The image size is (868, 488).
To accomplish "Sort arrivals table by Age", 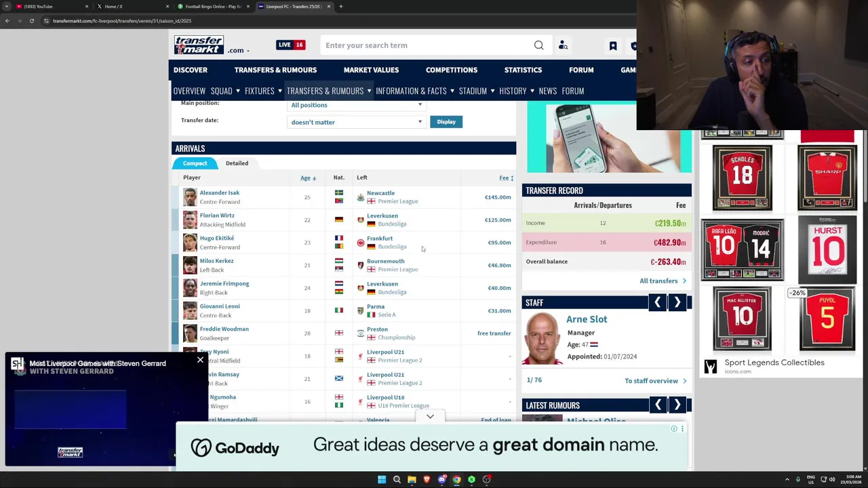I will (x=308, y=178).
